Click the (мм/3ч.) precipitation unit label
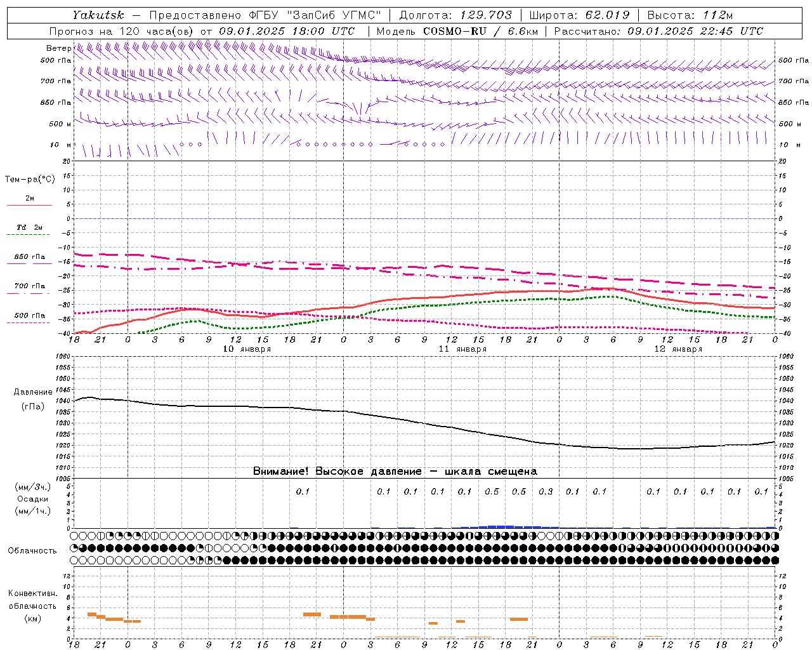This screenshot has height=650, width=812. click(32, 487)
